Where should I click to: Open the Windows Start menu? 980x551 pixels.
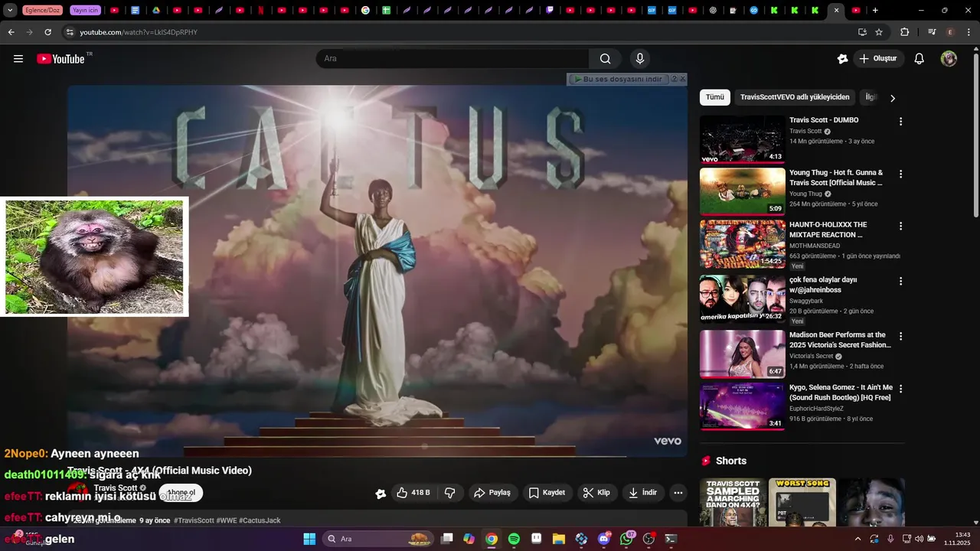point(309,539)
